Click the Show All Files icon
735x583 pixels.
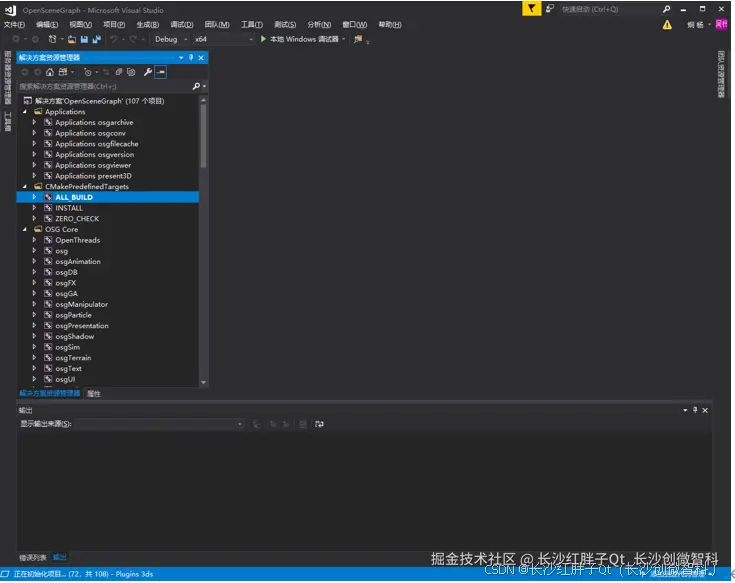pos(131,72)
